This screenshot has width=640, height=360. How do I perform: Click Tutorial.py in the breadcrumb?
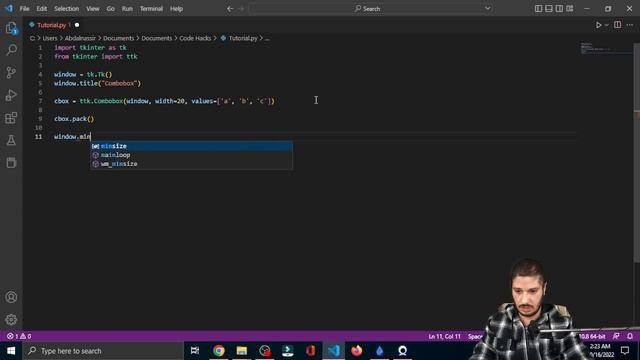pyautogui.click(x=243, y=38)
